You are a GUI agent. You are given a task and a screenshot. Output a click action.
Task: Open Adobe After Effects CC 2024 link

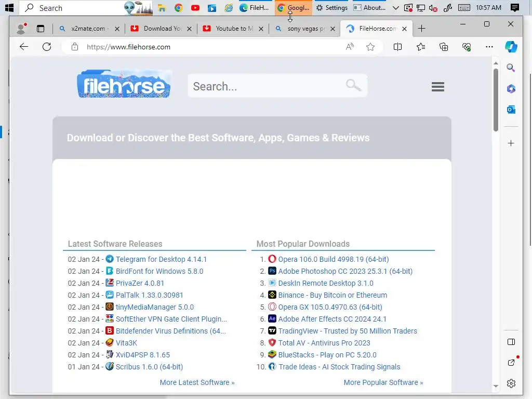pyautogui.click(x=332, y=319)
